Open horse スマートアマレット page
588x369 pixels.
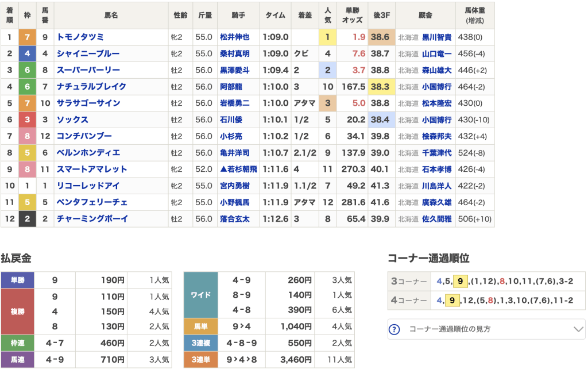[x=92, y=170]
